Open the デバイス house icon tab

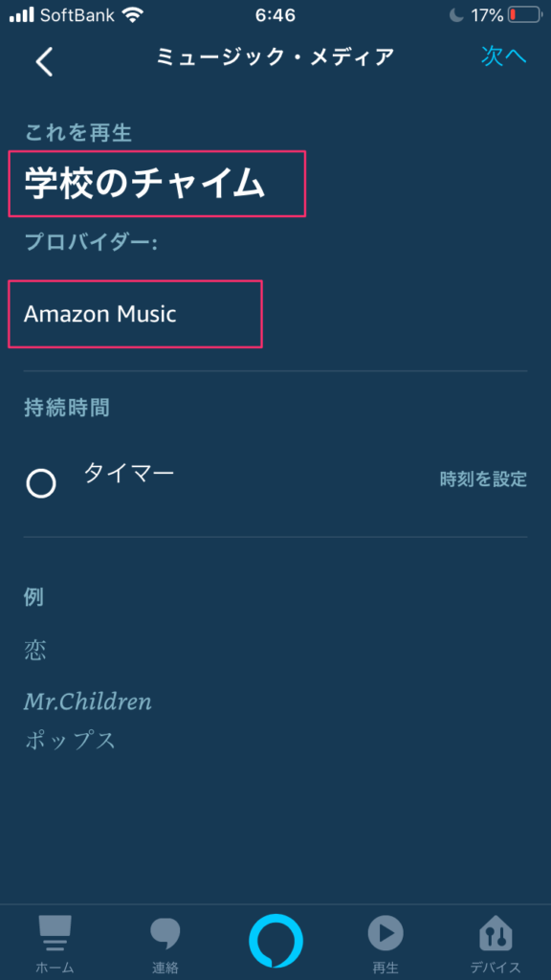tap(496, 945)
